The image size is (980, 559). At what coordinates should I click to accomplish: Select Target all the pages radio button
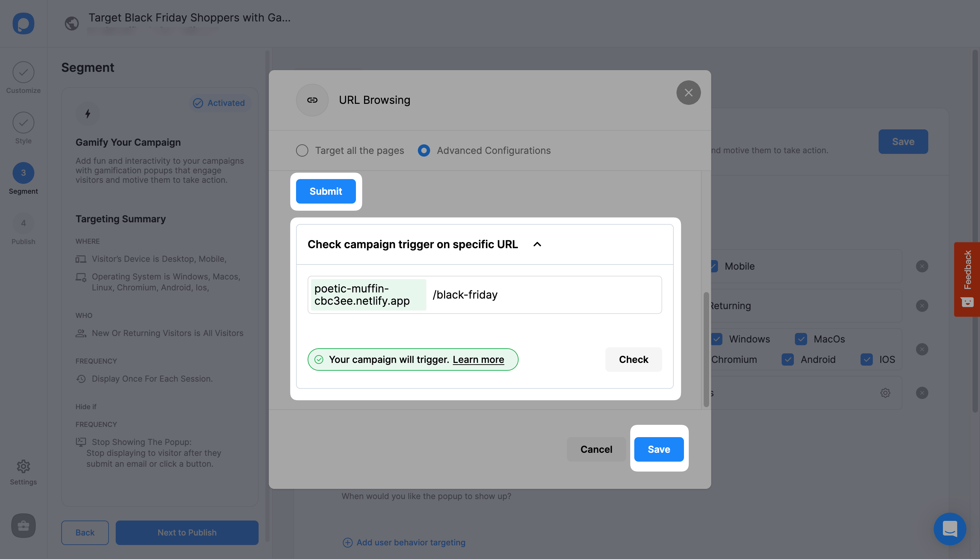302,150
